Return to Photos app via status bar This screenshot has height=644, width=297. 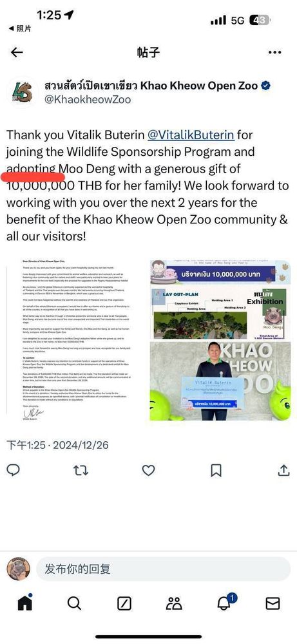point(20,28)
